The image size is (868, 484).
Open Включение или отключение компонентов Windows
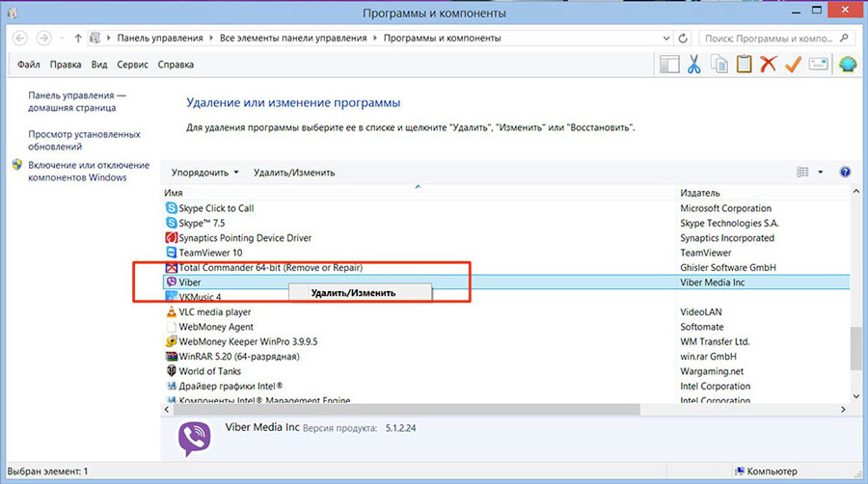(89, 171)
